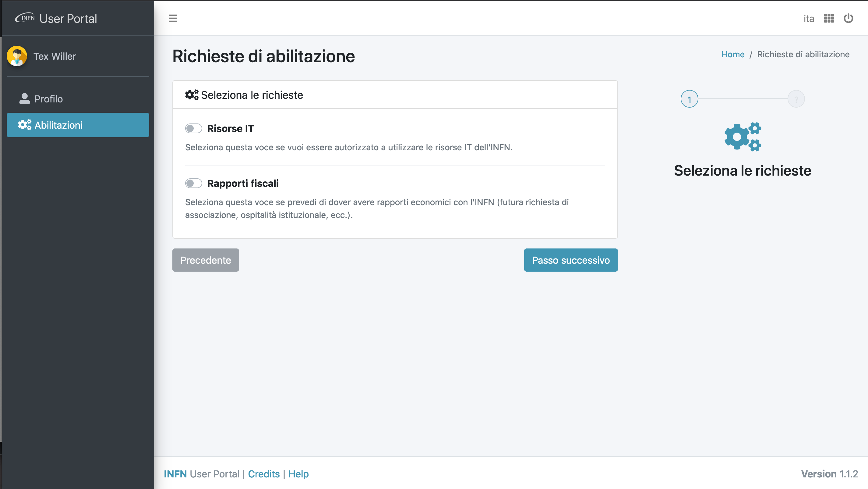Image resolution: width=868 pixels, height=489 pixels.
Task: Select the Abilitazioni menu item
Action: pyautogui.click(x=77, y=125)
